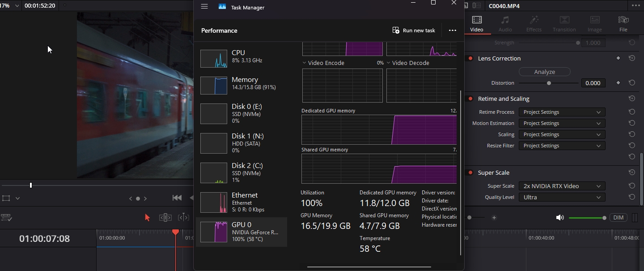Image resolution: width=644 pixels, height=271 pixels.
Task: Open the Quality Level Ultra dropdown
Action: (x=562, y=197)
